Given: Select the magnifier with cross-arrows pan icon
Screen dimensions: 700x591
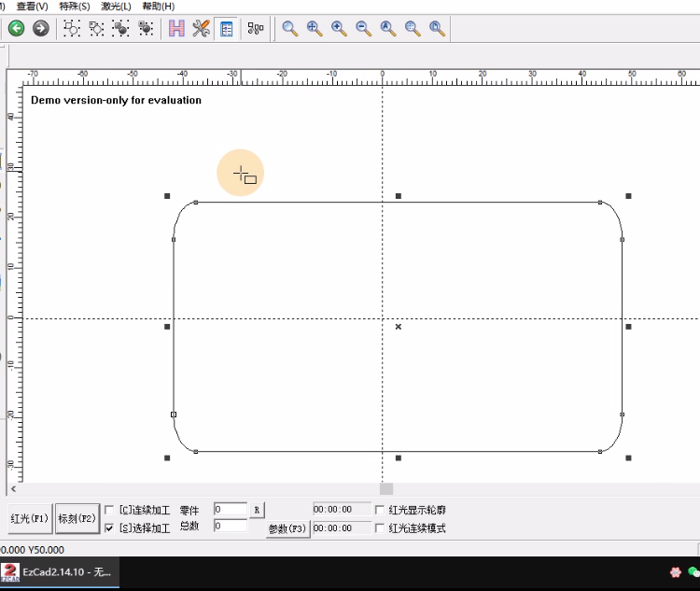Looking at the screenshot, I should 315,29.
